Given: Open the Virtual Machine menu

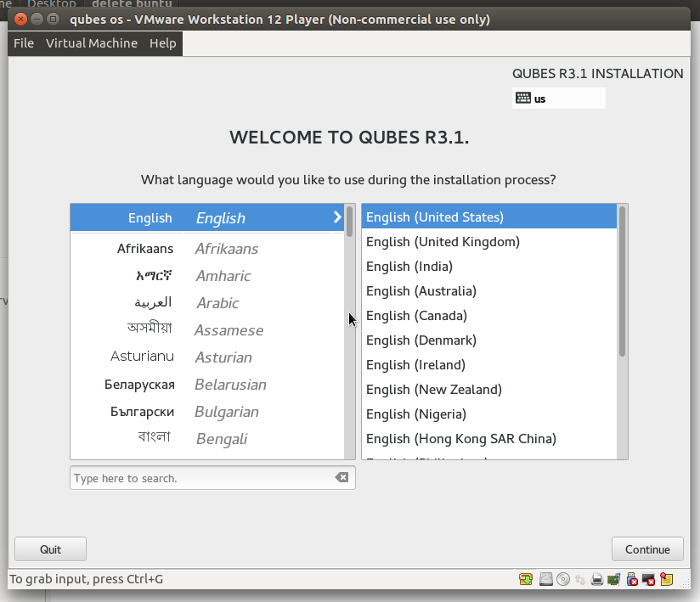Looking at the screenshot, I should (x=92, y=43).
